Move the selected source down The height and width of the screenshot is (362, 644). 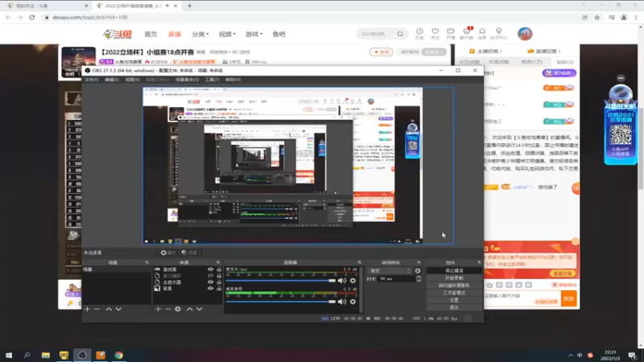pyautogui.click(x=199, y=309)
